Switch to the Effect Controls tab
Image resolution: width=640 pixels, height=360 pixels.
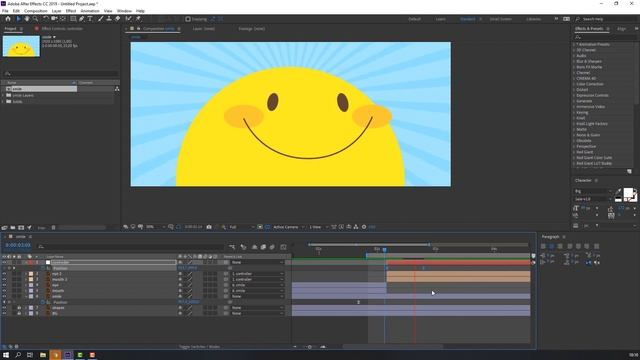click(62, 29)
